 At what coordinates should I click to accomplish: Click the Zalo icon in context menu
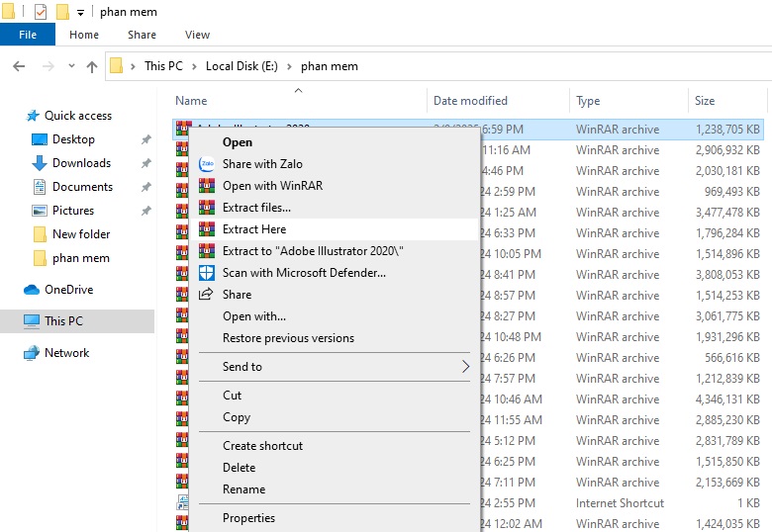207,164
